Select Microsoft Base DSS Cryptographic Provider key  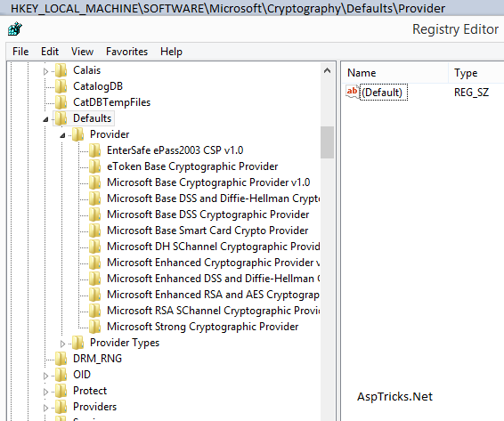(x=208, y=215)
